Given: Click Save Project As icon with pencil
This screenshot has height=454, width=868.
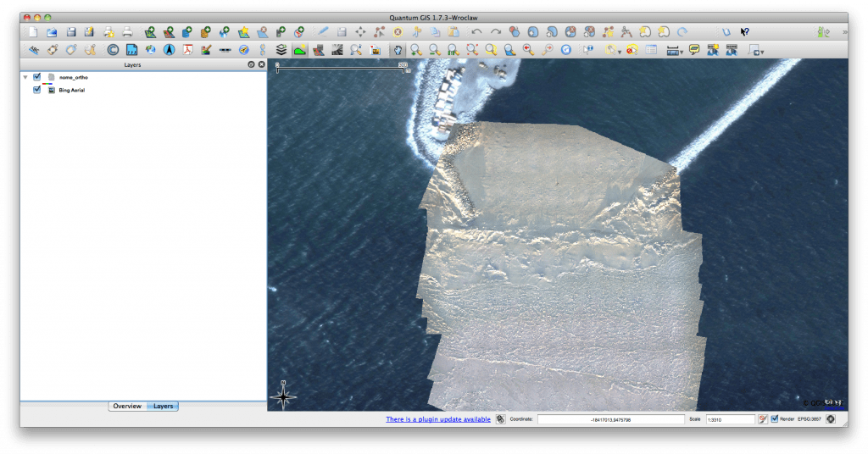Looking at the screenshot, I should click(x=89, y=32).
